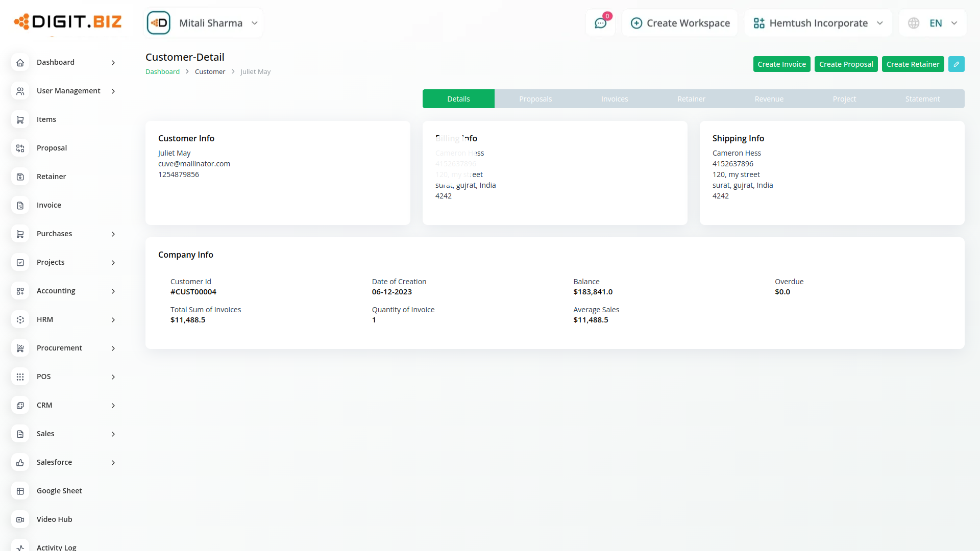Click the Items cart sidebar icon
Image resolution: width=980 pixels, height=551 pixels.
tap(20, 119)
